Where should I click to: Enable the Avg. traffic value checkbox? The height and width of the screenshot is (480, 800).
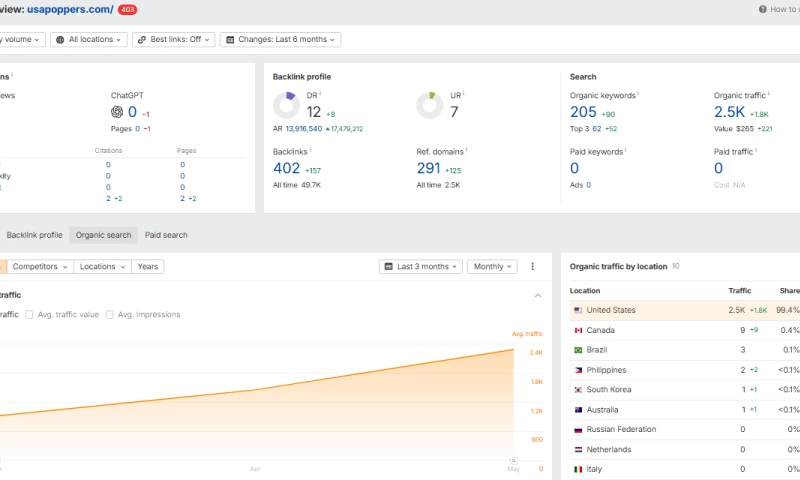[29, 315]
